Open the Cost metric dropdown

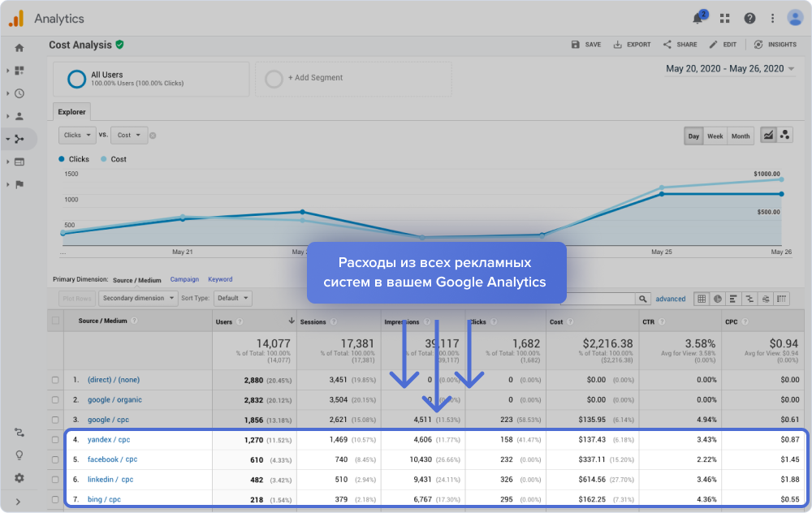pyautogui.click(x=129, y=135)
